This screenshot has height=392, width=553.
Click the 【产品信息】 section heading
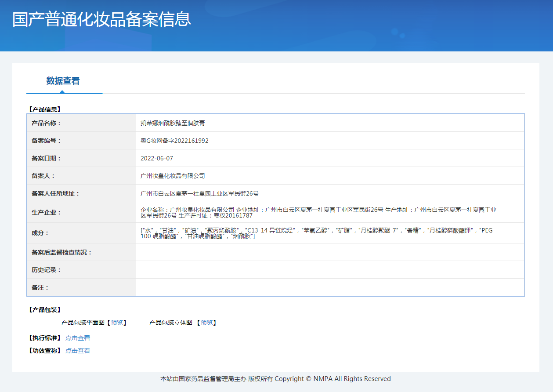click(44, 109)
